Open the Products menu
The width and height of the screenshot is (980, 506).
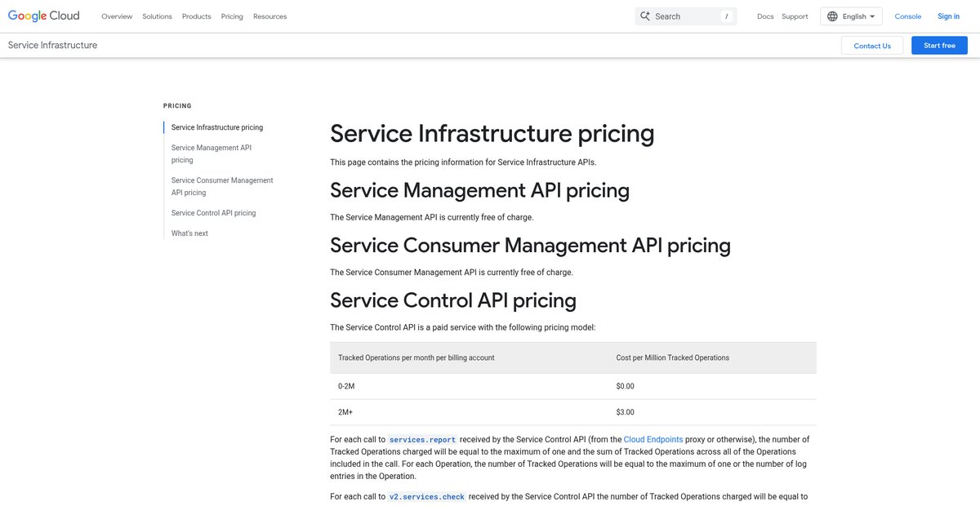coord(196,16)
